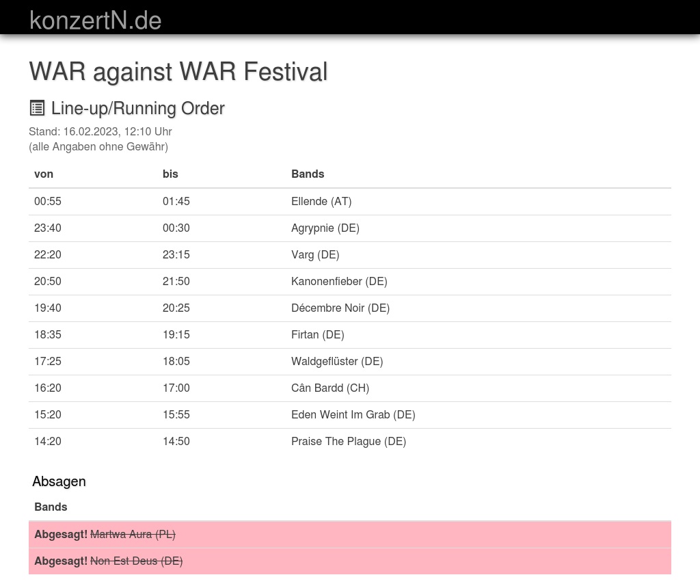This screenshot has height=588, width=700.
Task: Open the konzertN.de site logo
Action: pos(95,20)
